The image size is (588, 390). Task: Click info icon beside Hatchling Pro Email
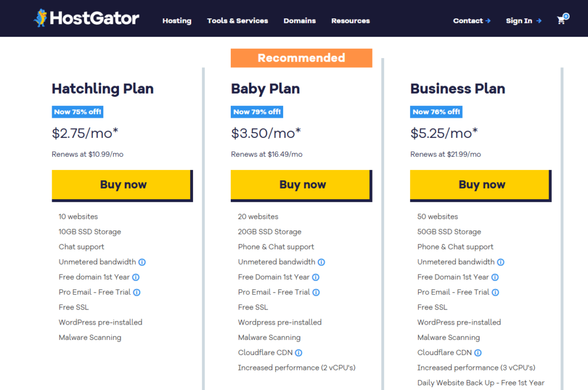(137, 292)
